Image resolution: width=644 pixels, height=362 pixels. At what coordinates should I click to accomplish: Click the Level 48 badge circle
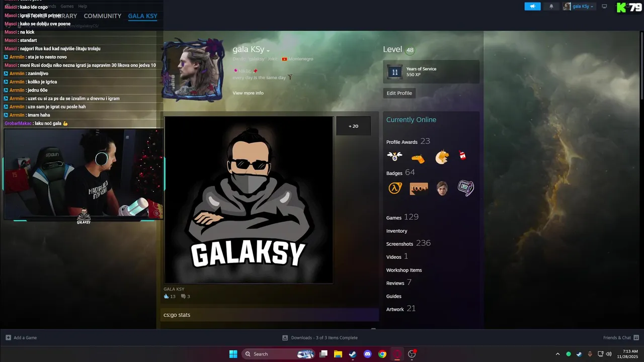[410, 50]
